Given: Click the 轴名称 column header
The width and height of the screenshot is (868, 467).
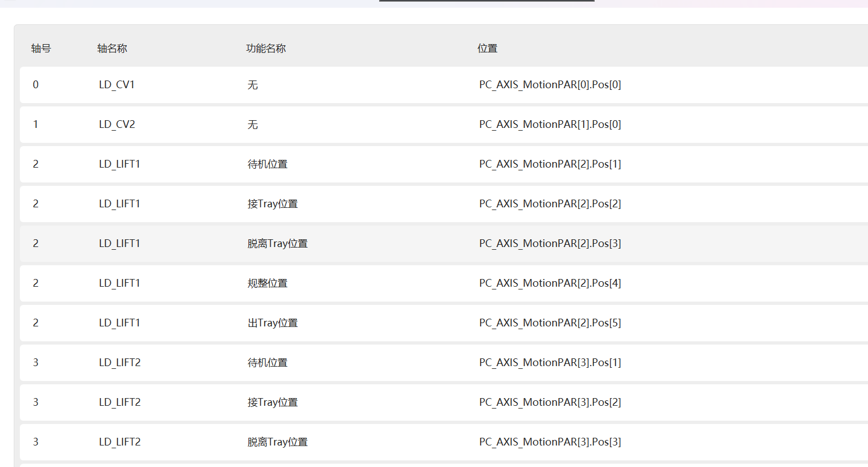Looking at the screenshot, I should coord(112,49).
